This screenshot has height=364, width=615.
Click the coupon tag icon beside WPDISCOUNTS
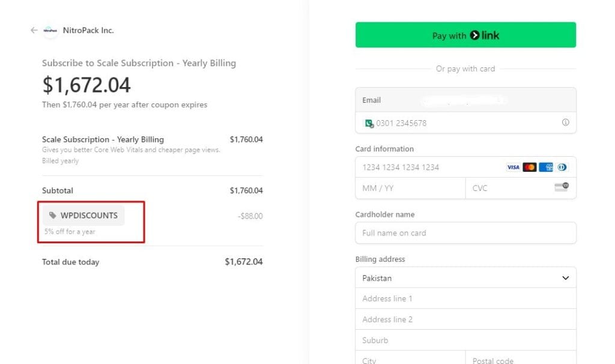click(x=53, y=215)
